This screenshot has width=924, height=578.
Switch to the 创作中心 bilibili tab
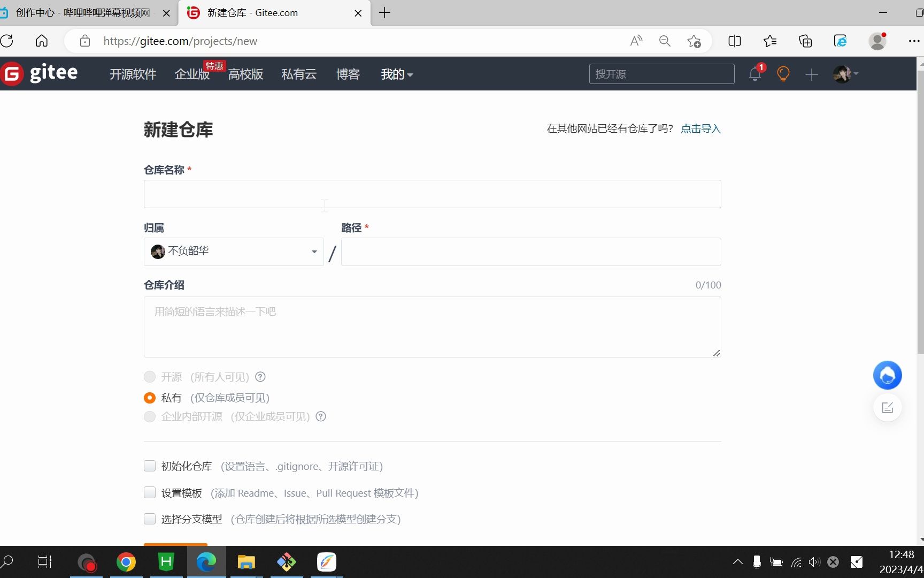point(83,13)
